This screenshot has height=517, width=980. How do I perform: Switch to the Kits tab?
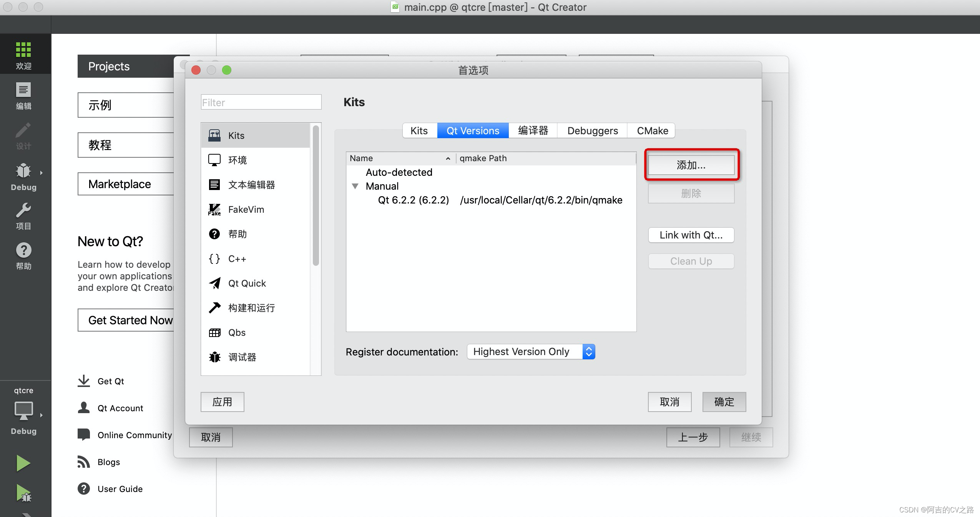(419, 131)
